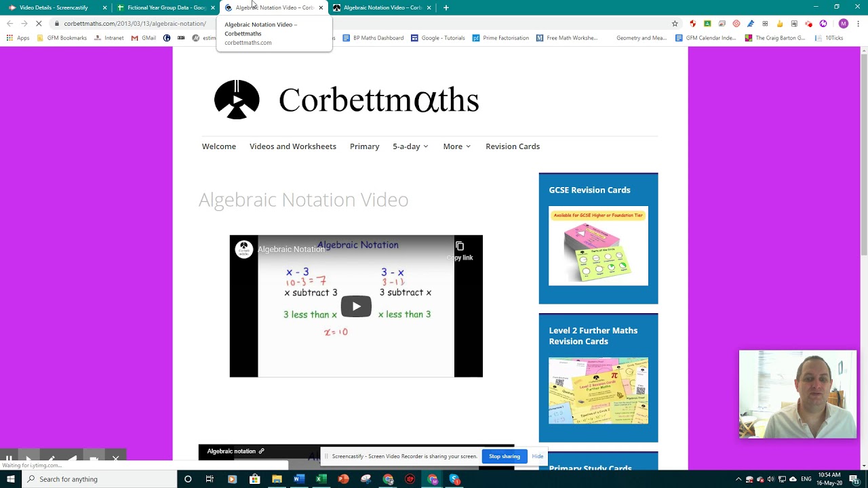Open Excel from the taskbar

321,479
